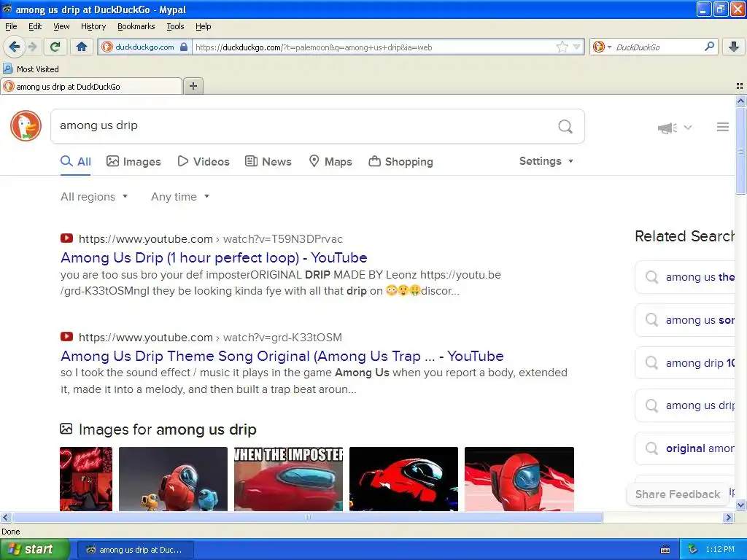The width and height of the screenshot is (747, 560).
Task: Bookmark this page with the star icon
Action: click(x=562, y=47)
